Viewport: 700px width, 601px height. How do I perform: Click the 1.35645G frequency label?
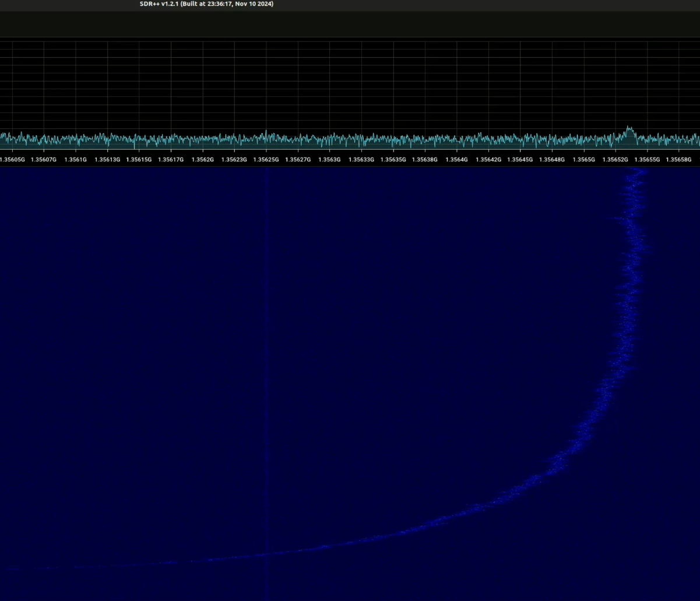(x=520, y=159)
